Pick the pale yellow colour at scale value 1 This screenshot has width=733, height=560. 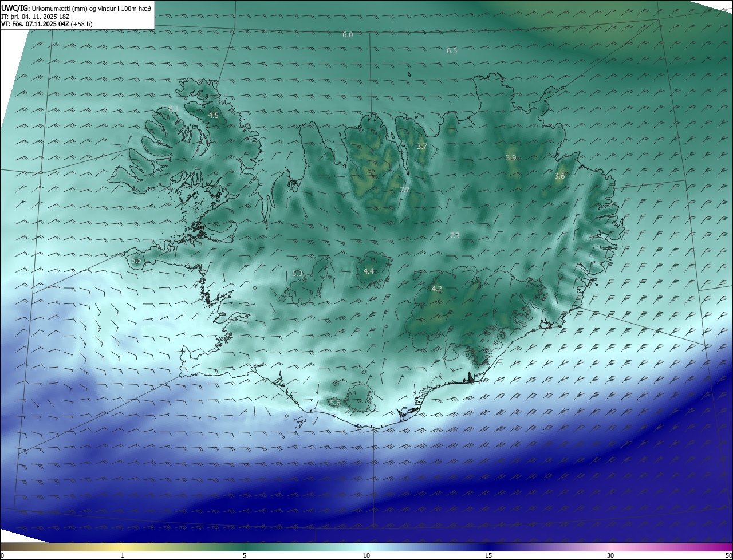123,547
